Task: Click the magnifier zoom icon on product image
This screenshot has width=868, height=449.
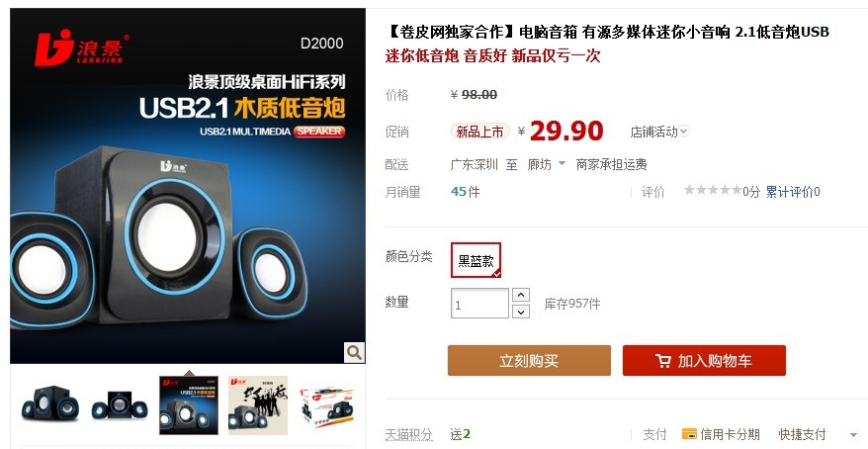Action: click(354, 352)
